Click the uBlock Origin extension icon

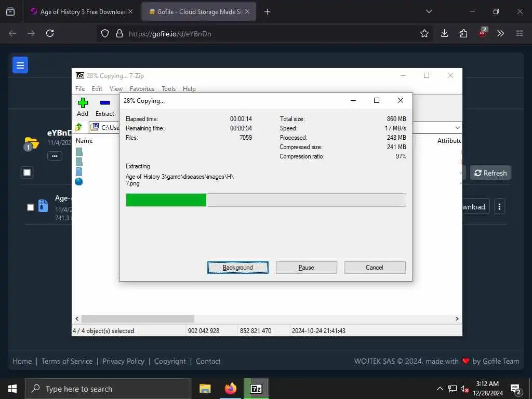click(x=483, y=33)
